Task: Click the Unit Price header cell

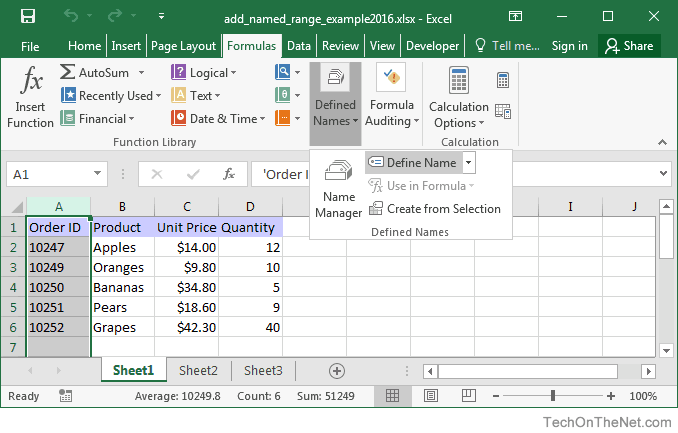Action: coord(186,228)
